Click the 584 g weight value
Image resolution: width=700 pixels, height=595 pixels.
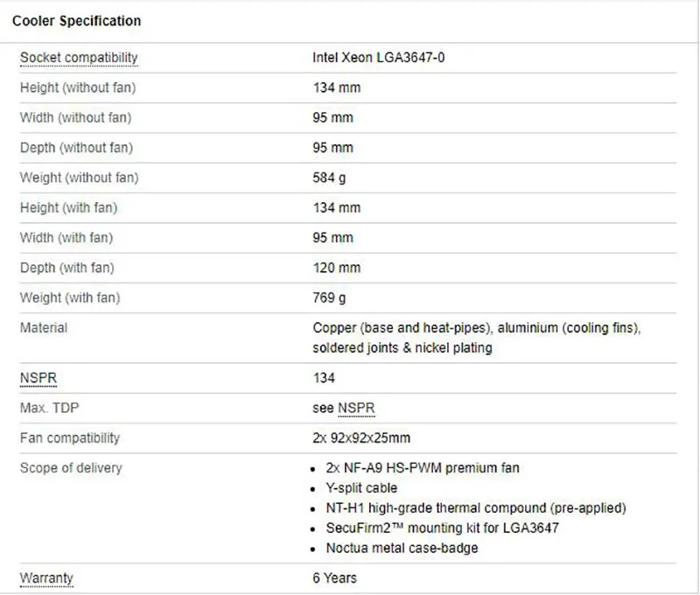329,178
